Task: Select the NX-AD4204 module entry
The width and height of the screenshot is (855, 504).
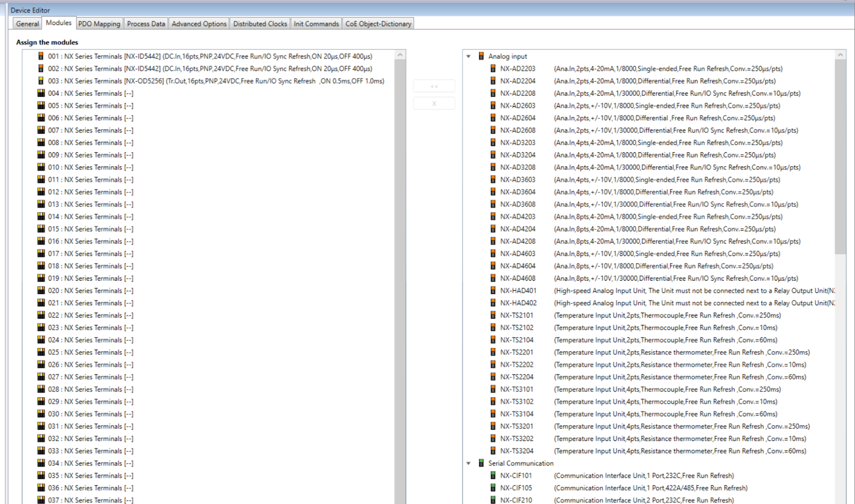Action: coord(638,229)
